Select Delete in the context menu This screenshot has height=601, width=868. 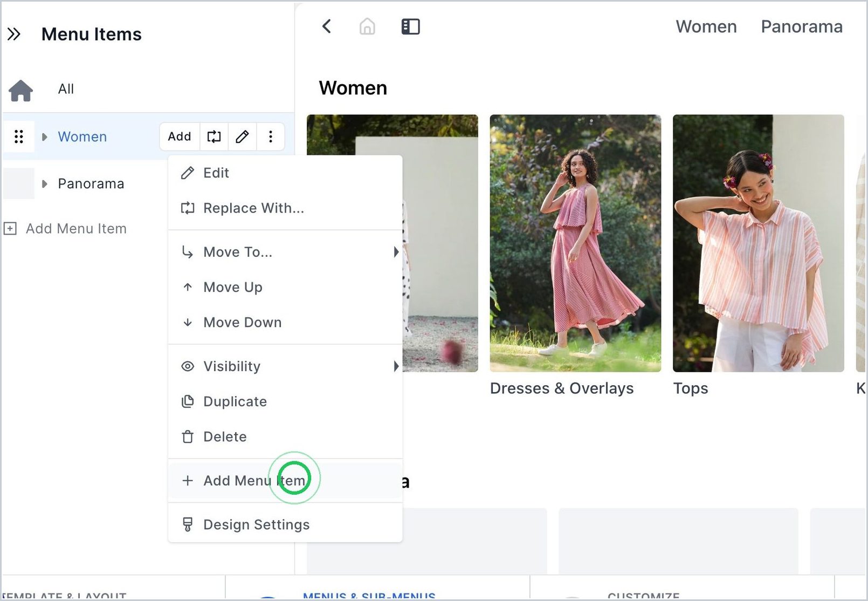[285, 436]
